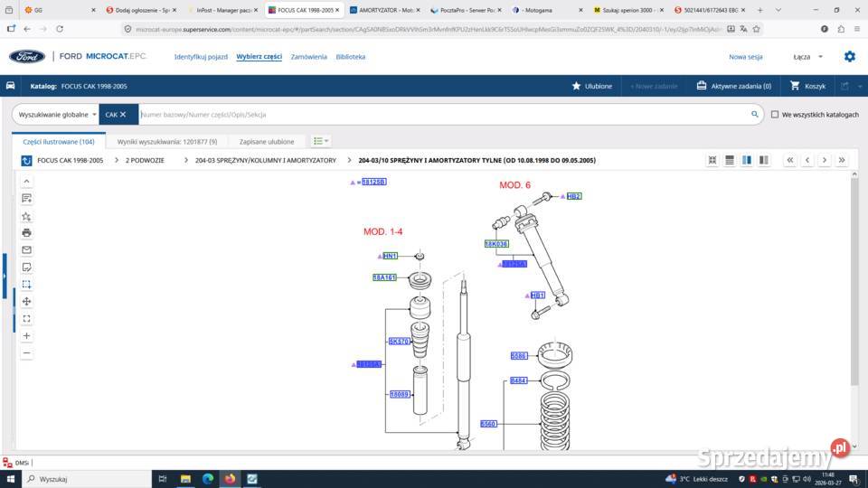
Task: Zoom out with the minus icon
Action: (x=26, y=352)
